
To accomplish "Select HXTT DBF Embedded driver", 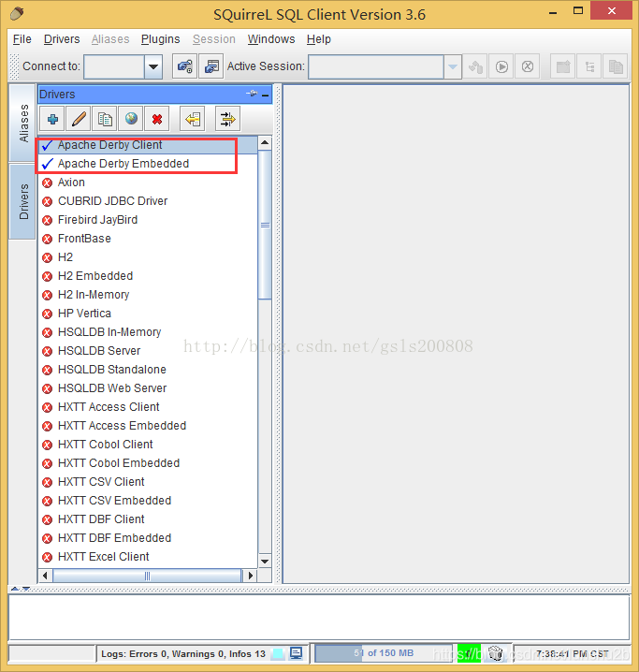I will [148, 538].
